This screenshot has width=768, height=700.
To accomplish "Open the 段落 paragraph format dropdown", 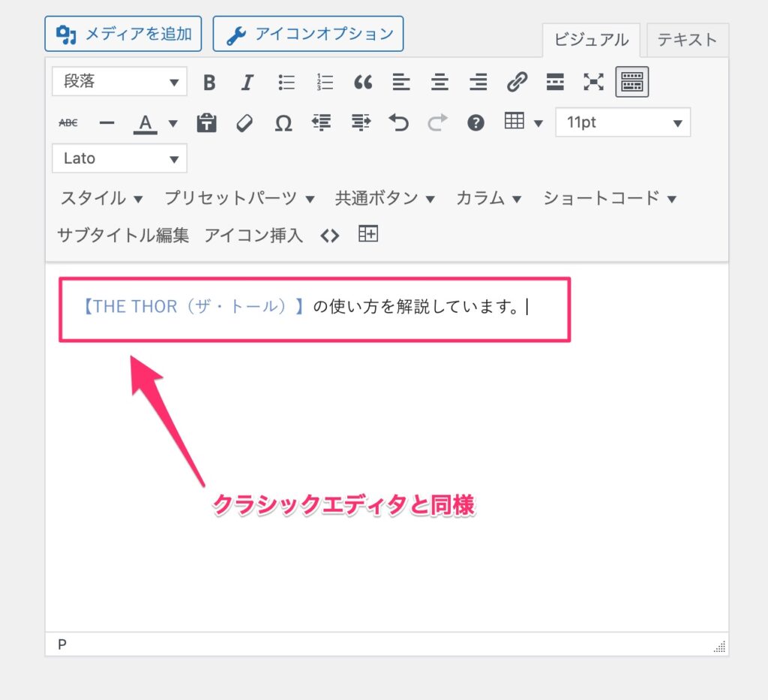I will tap(119, 81).
